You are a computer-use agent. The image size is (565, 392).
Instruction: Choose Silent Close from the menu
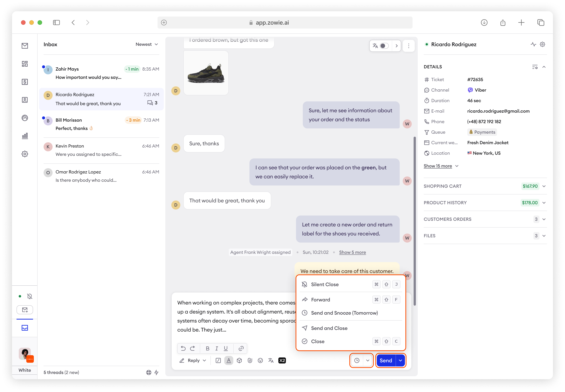click(325, 284)
